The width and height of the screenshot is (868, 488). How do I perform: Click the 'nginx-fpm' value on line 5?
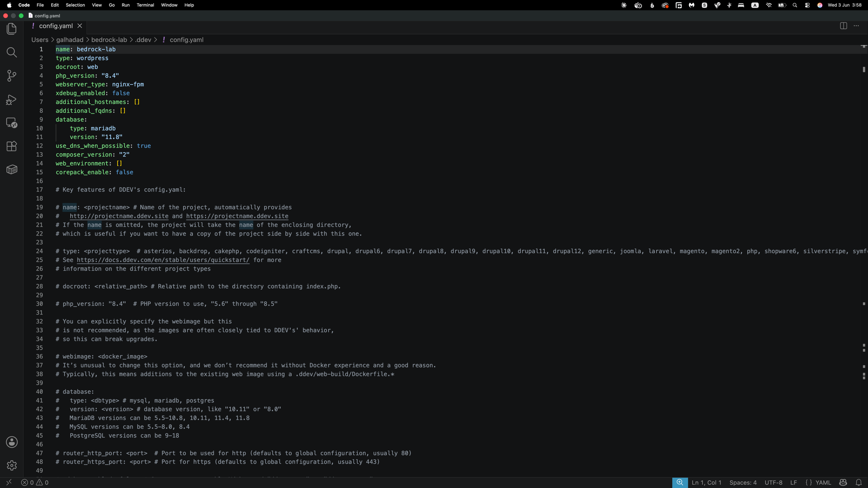click(x=128, y=84)
